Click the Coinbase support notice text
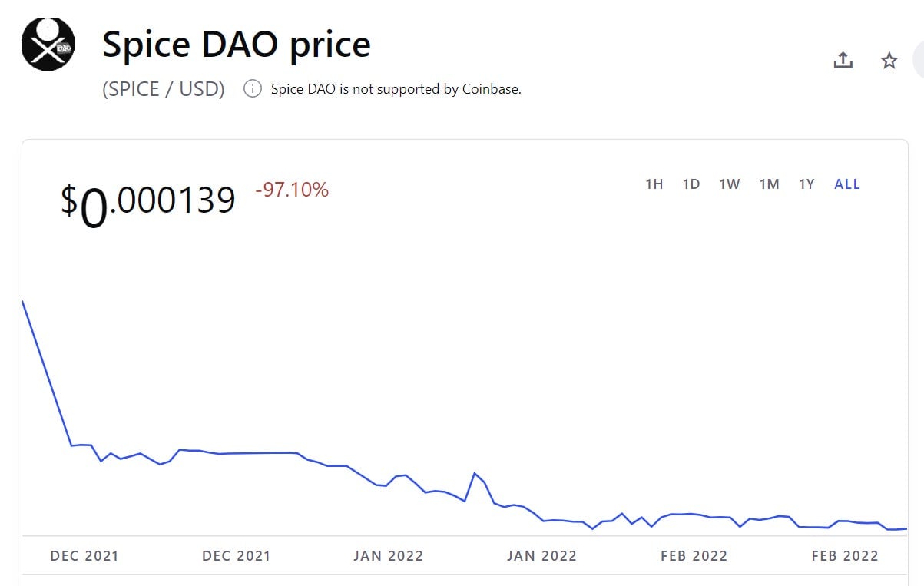 tap(395, 88)
